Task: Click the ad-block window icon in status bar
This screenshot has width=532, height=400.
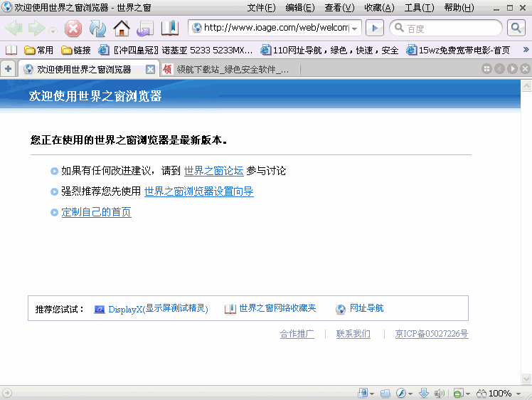Action: (458, 393)
